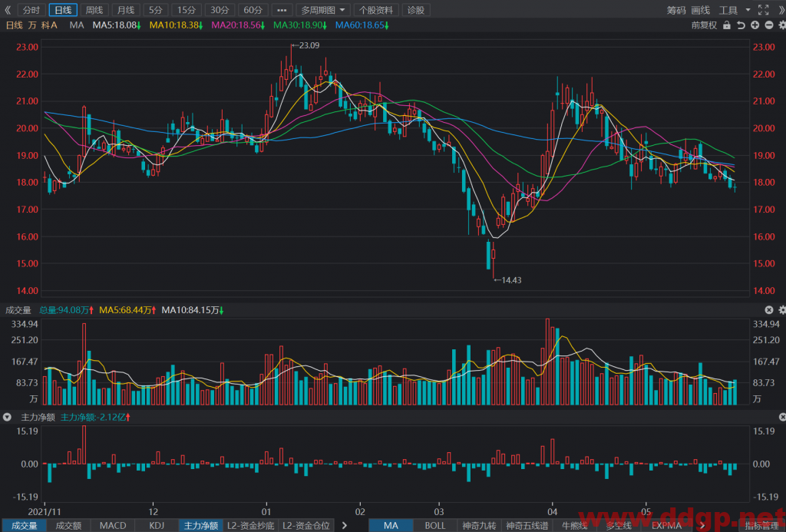Switch to 5分 period

coord(155,10)
